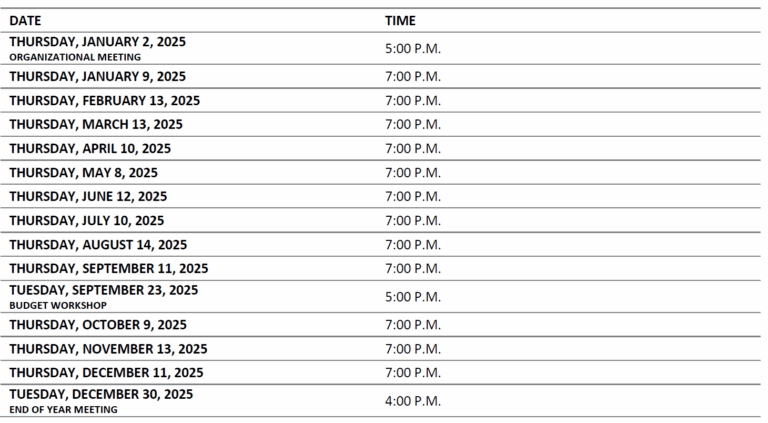Select Thursday, December 11, 2025 row
The image size is (768, 423).
point(381,373)
